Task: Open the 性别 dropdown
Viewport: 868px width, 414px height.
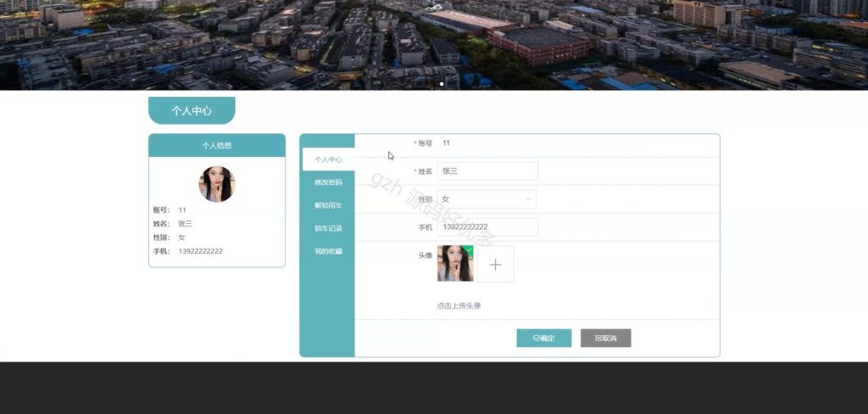Action: click(487, 199)
